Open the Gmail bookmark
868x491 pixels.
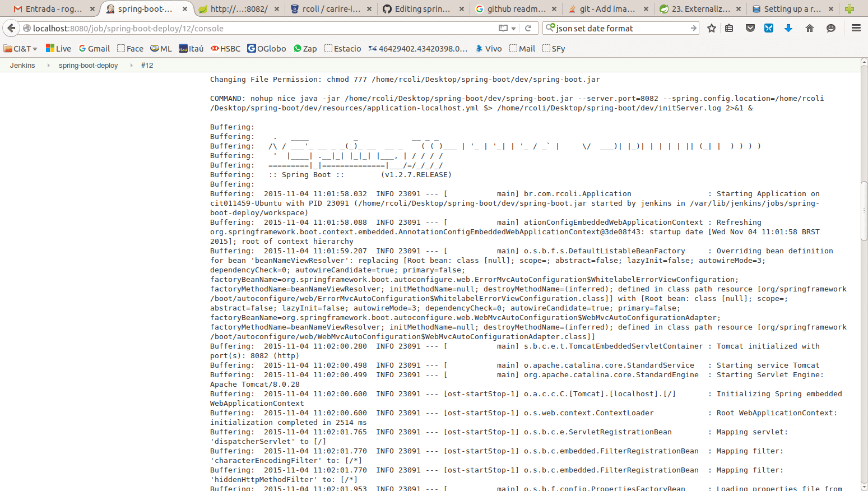click(94, 49)
